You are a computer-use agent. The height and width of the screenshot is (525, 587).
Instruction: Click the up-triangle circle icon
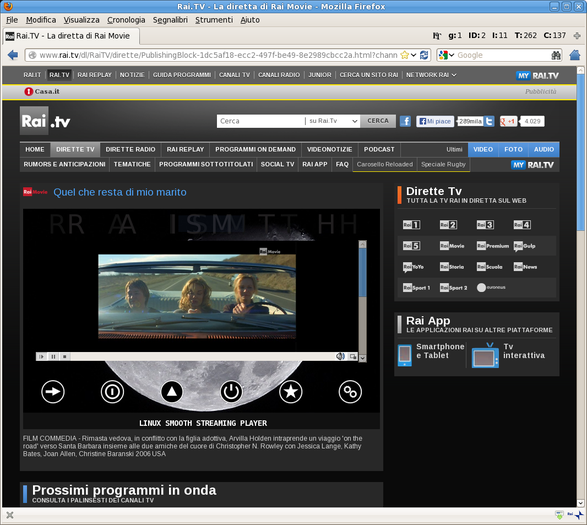point(171,392)
